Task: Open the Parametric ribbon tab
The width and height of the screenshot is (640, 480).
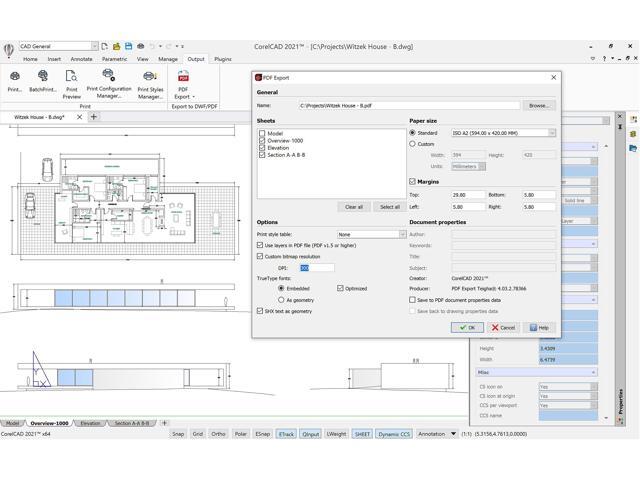Action: click(x=115, y=59)
